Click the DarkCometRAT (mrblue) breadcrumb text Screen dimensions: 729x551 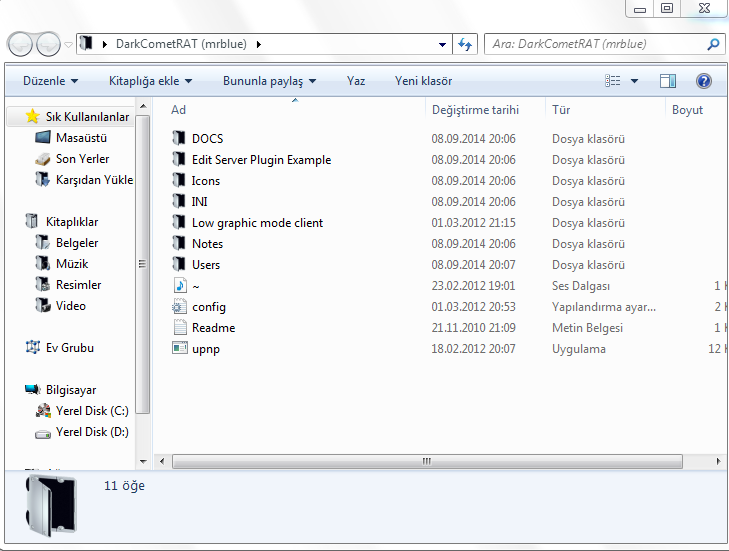(x=181, y=44)
